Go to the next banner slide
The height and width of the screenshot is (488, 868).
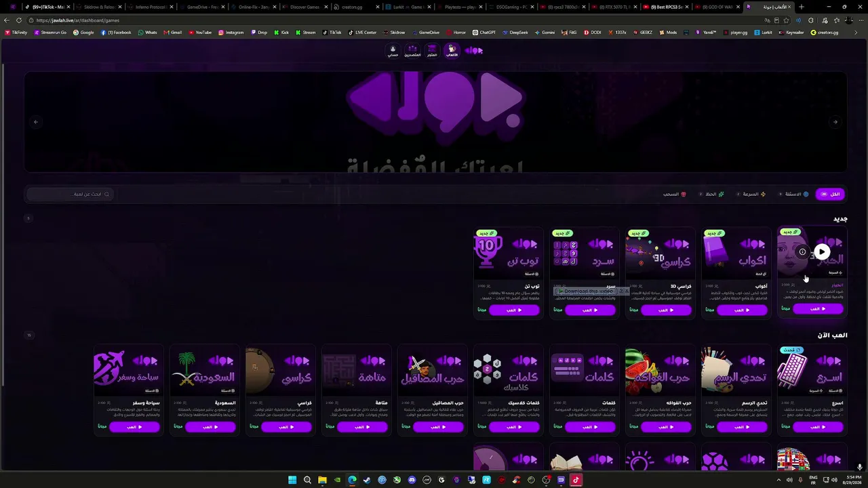pyautogui.click(x=835, y=122)
